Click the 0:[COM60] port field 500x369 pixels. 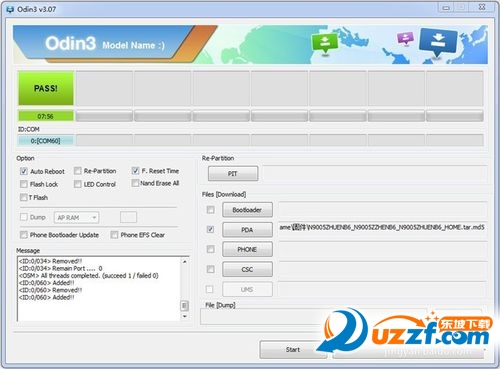(46, 141)
